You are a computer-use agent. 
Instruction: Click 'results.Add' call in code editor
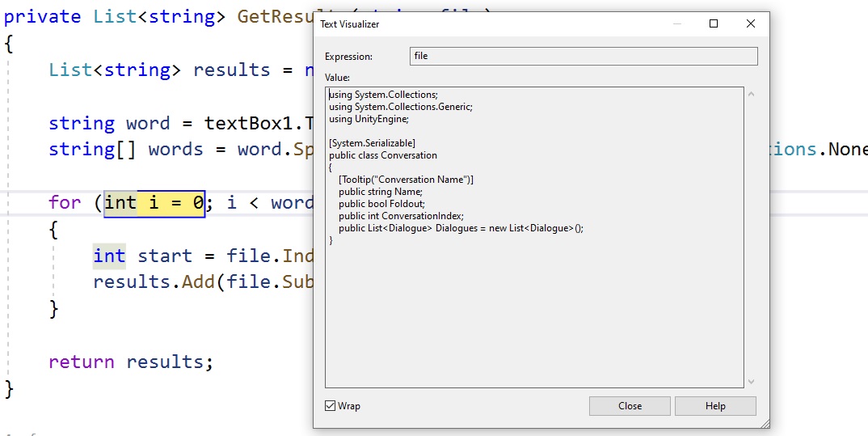pyautogui.click(x=154, y=282)
